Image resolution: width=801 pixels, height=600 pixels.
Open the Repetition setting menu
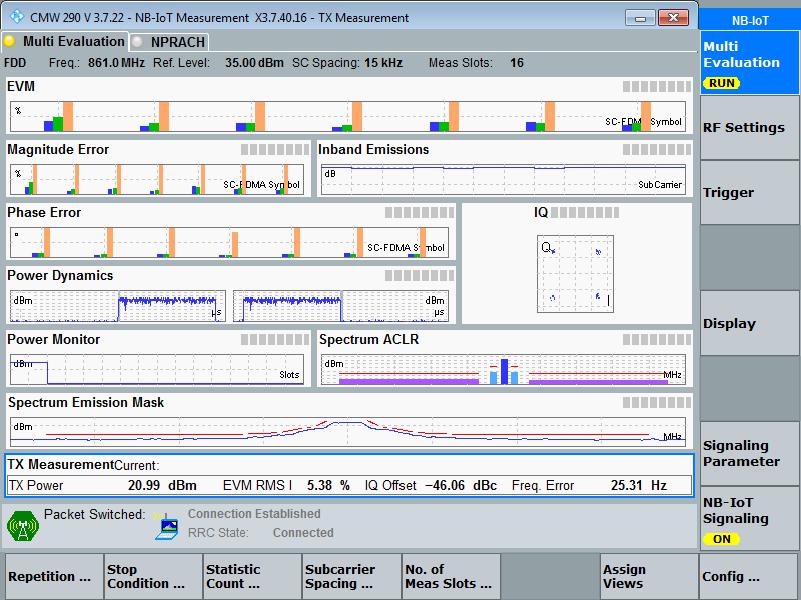tap(54, 577)
